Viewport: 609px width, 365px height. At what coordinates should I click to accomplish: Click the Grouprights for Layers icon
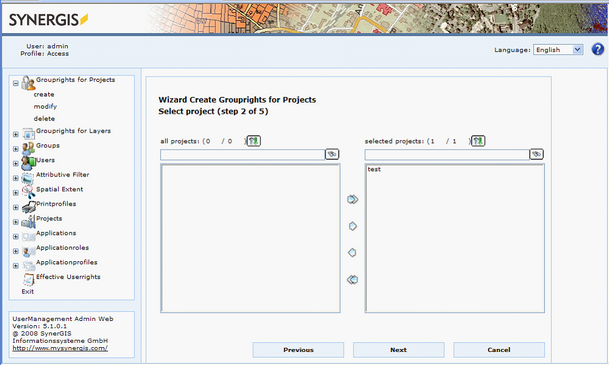pyautogui.click(x=28, y=134)
